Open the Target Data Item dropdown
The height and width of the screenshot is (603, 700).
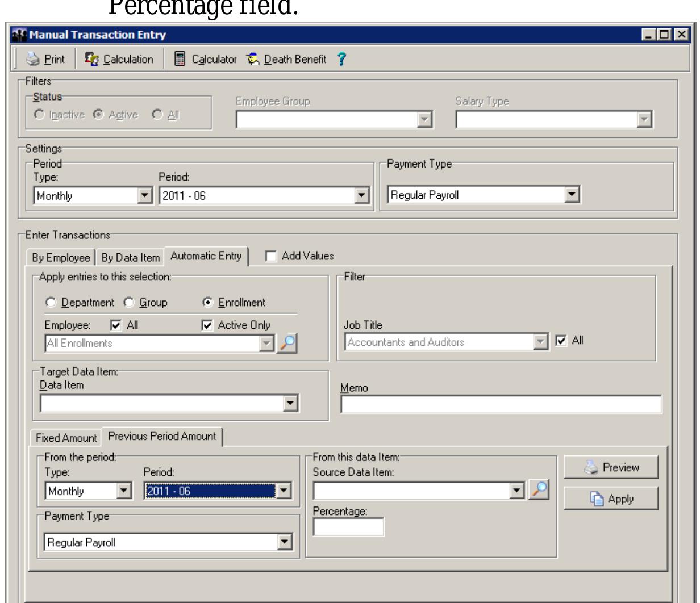click(x=291, y=404)
